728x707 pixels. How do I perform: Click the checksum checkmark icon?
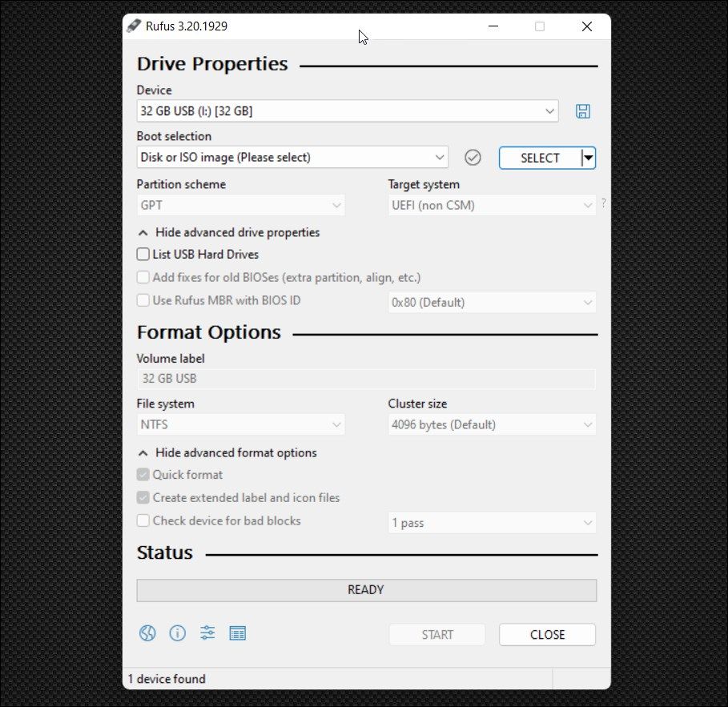click(x=473, y=158)
